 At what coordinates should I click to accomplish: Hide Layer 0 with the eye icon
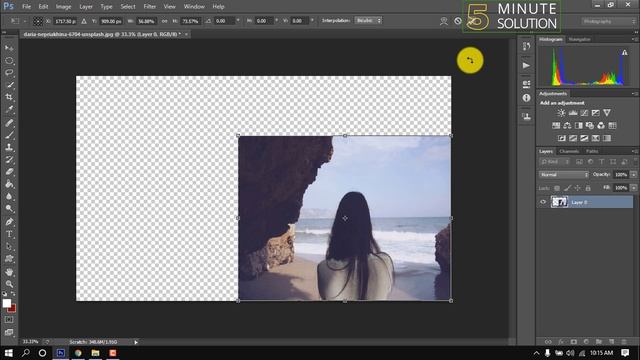[543, 202]
